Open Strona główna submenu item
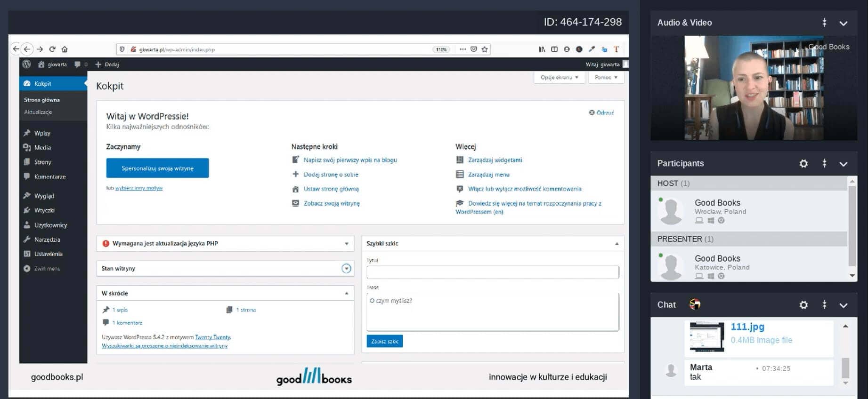The image size is (868, 399). coord(42,100)
